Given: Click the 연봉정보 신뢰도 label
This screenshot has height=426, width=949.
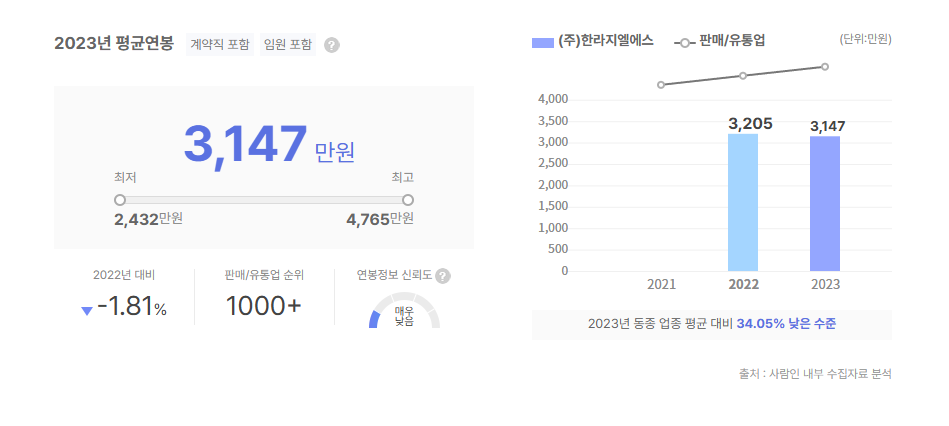Looking at the screenshot, I should tap(395, 275).
